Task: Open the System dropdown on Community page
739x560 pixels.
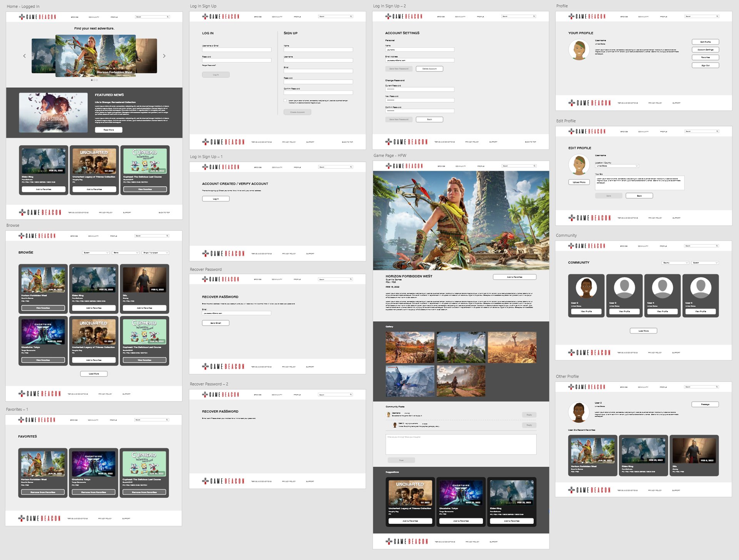Action: tap(706, 263)
